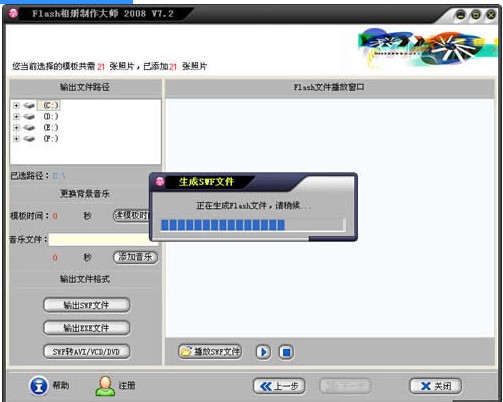Expand the C: drive tree node
503x402 pixels.
pyautogui.click(x=16, y=105)
